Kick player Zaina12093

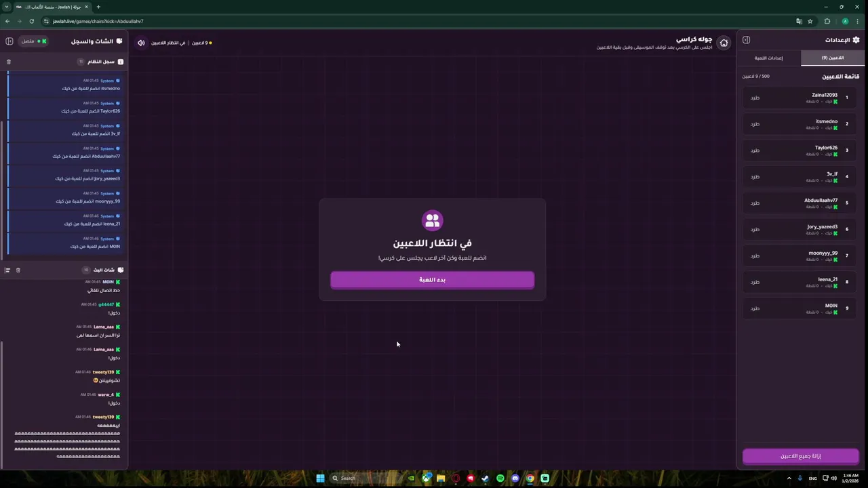pyautogui.click(x=755, y=98)
